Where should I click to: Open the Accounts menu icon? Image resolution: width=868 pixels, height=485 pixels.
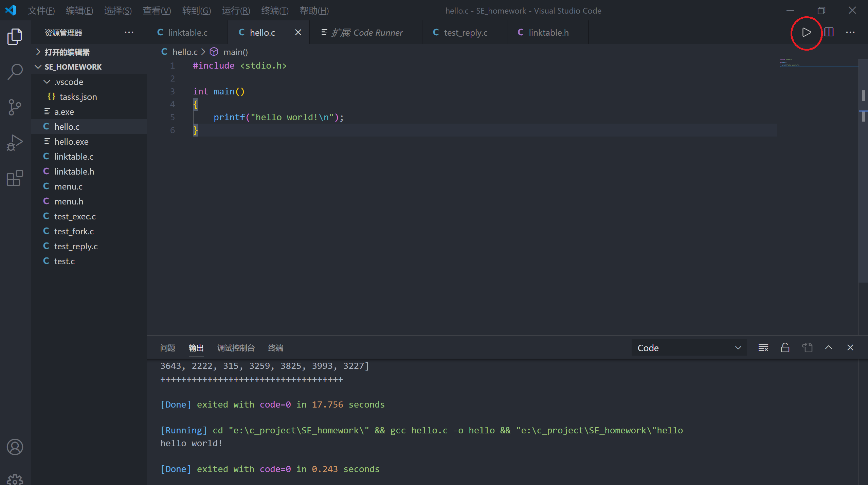[15, 447]
